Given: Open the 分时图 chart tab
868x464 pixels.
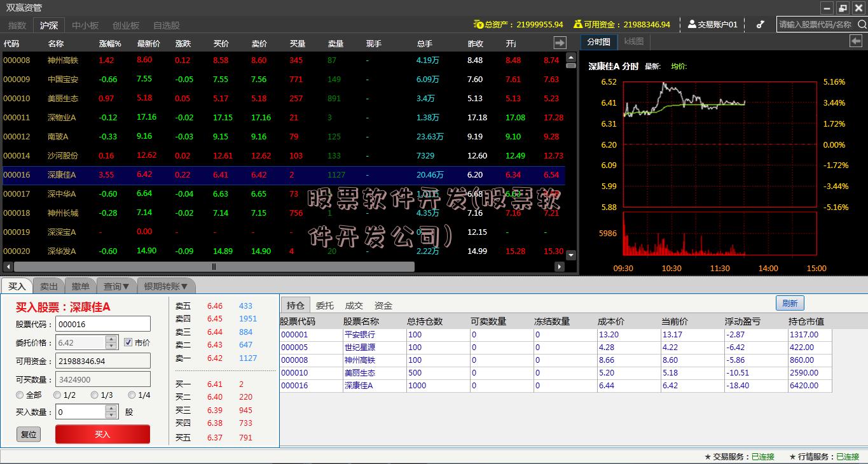Looking at the screenshot, I should pos(598,41).
